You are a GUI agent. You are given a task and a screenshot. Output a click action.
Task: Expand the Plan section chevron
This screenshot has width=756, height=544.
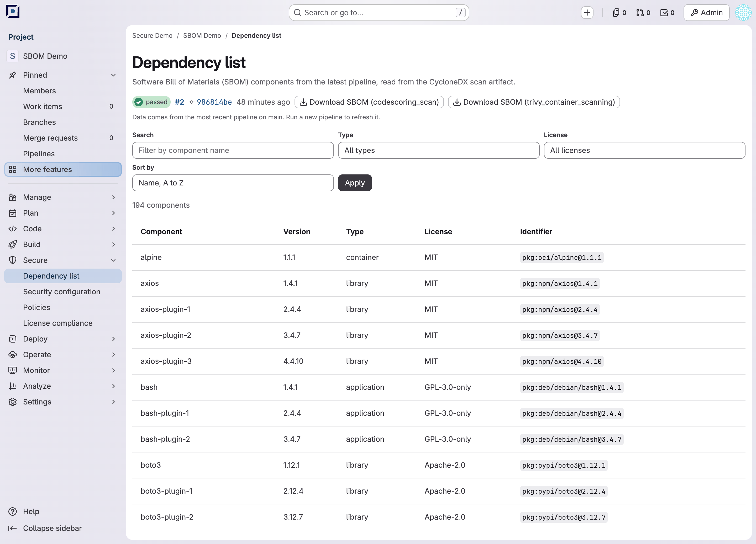(113, 213)
